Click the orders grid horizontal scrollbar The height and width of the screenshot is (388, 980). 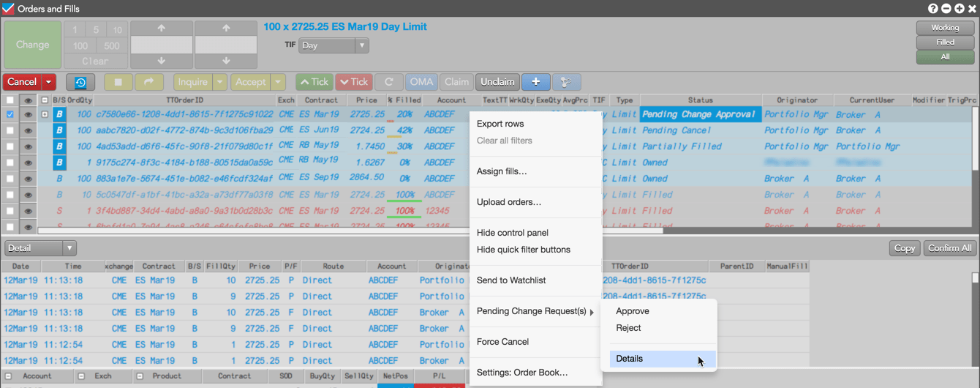pyautogui.click(x=351, y=231)
